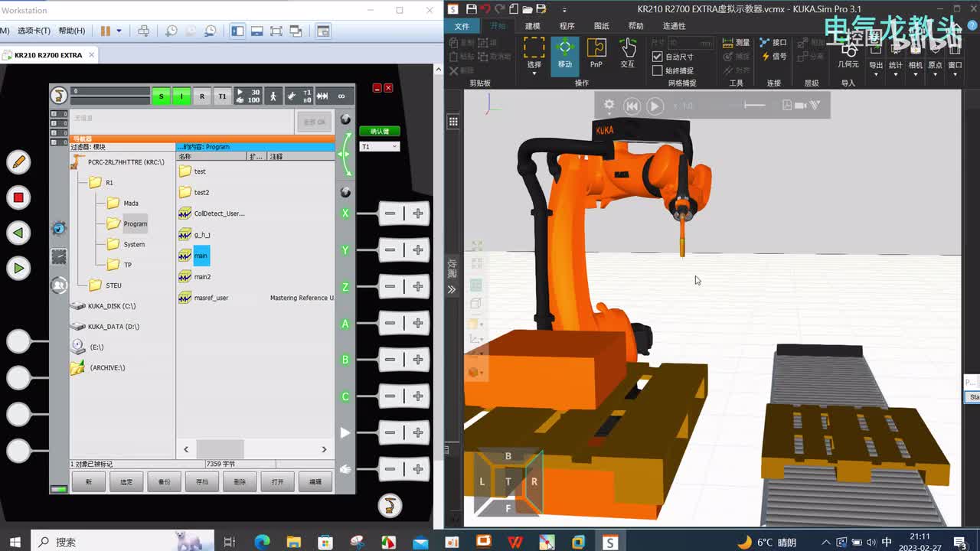Click the X axis plus jog key
Screen dimensions: 980x551
(418, 214)
